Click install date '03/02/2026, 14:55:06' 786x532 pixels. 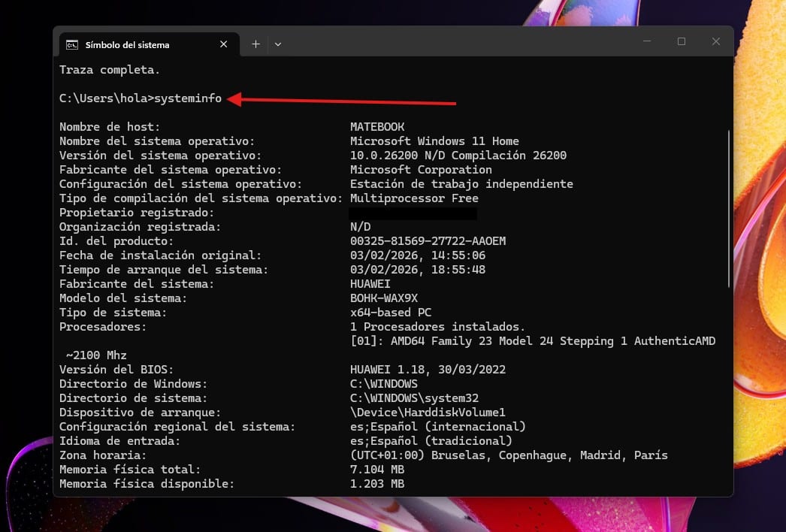tap(418, 255)
